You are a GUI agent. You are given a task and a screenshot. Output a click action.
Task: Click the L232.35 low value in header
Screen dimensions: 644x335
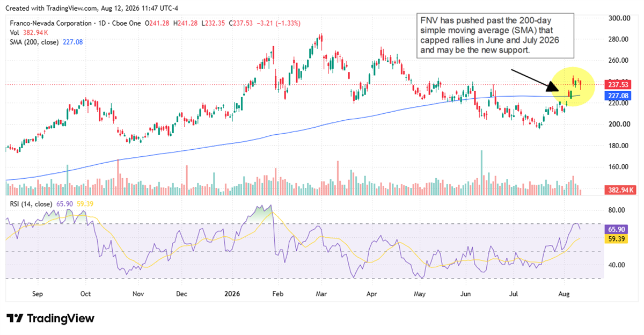pyautogui.click(x=212, y=23)
